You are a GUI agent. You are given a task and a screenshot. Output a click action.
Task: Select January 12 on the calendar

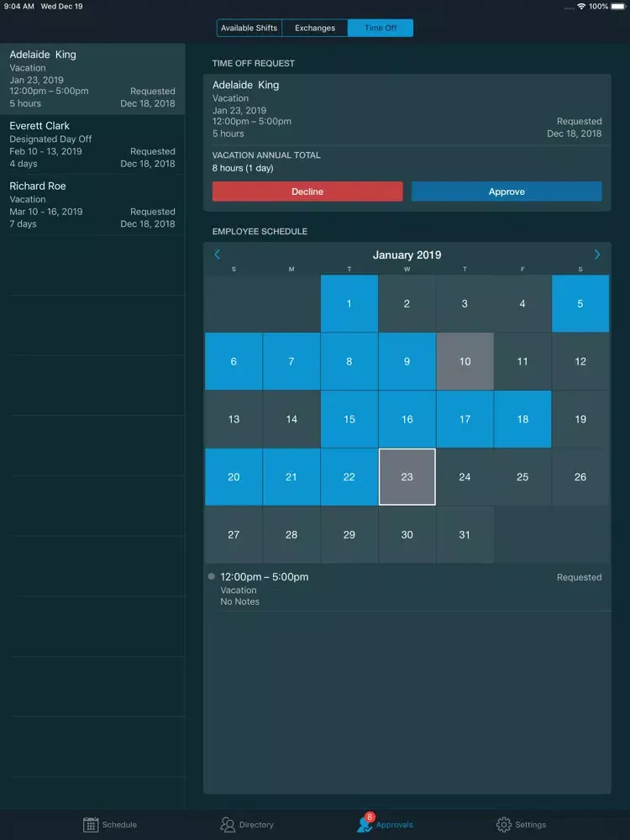[x=580, y=361]
